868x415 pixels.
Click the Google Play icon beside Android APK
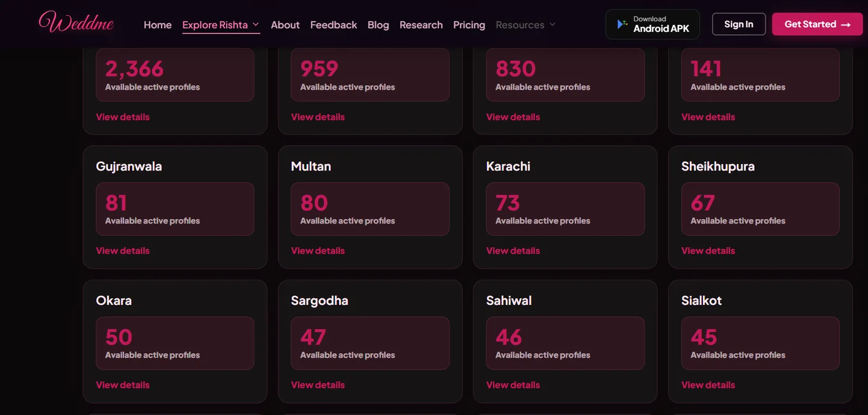click(x=622, y=24)
